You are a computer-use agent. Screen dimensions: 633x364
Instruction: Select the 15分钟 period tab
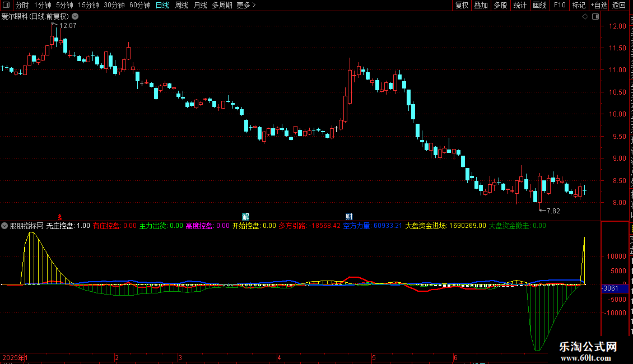click(x=89, y=5)
